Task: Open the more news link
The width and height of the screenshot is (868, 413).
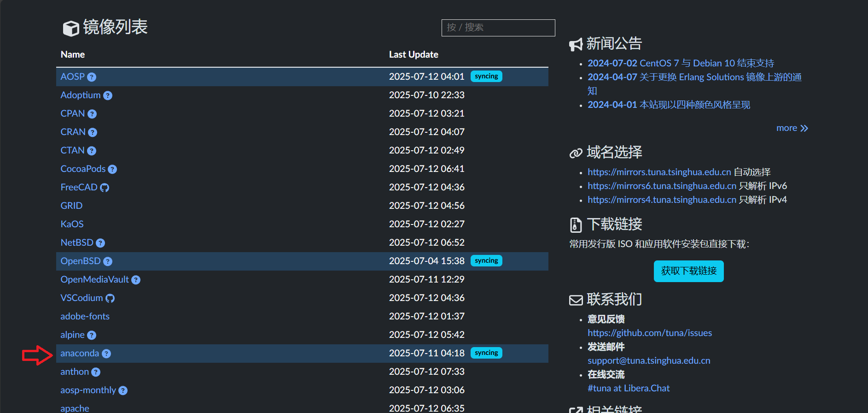Action: (792, 128)
